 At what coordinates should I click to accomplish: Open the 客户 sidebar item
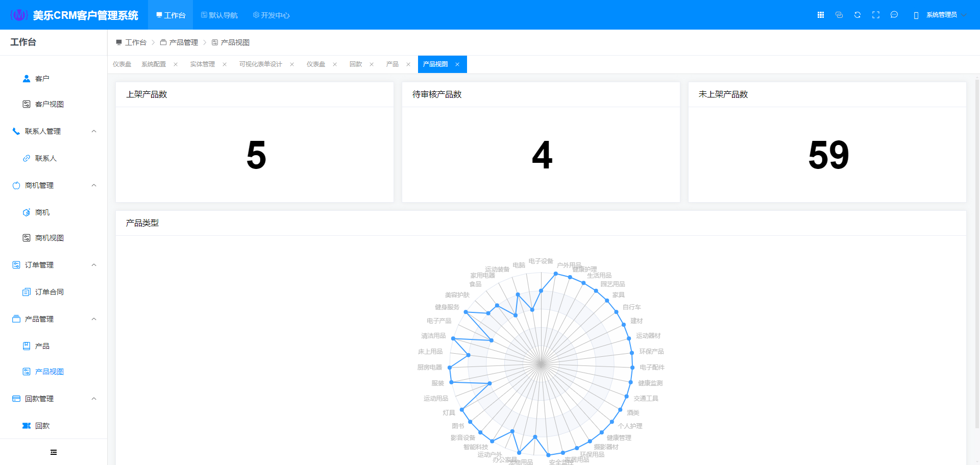[42, 79]
